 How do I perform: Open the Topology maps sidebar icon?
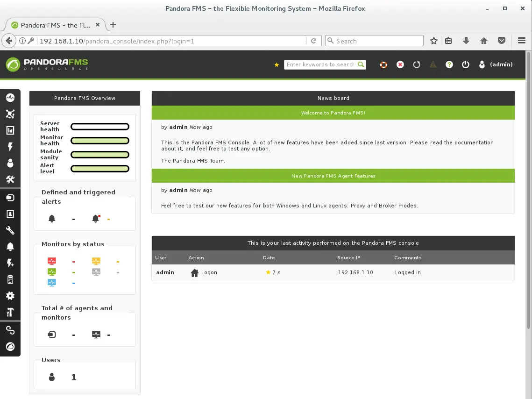pos(10,114)
